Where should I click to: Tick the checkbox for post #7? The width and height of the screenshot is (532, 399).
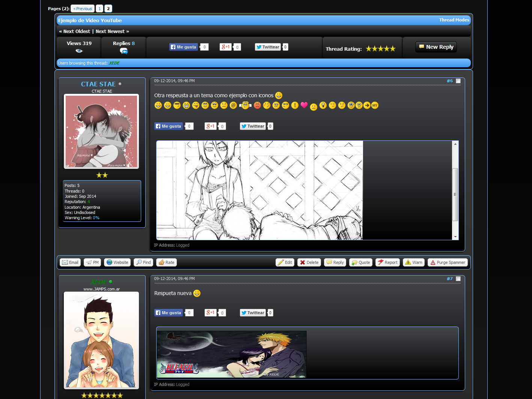tap(458, 279)
